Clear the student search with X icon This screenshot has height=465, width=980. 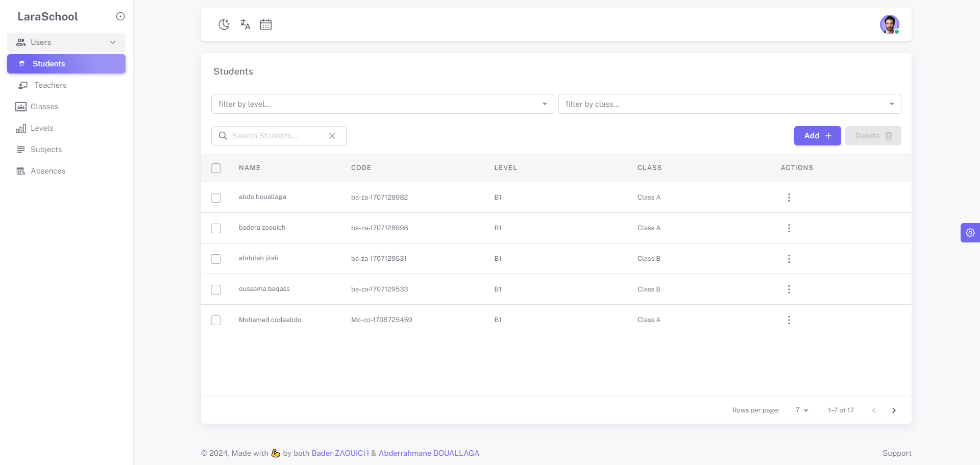point(332,136)
